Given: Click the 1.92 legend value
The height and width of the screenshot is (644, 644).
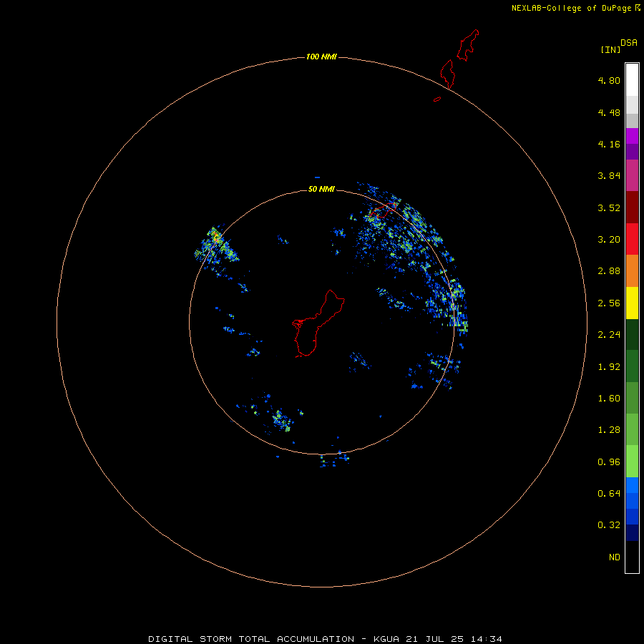Looking at the screenshot, I should (x=609, y=367).
